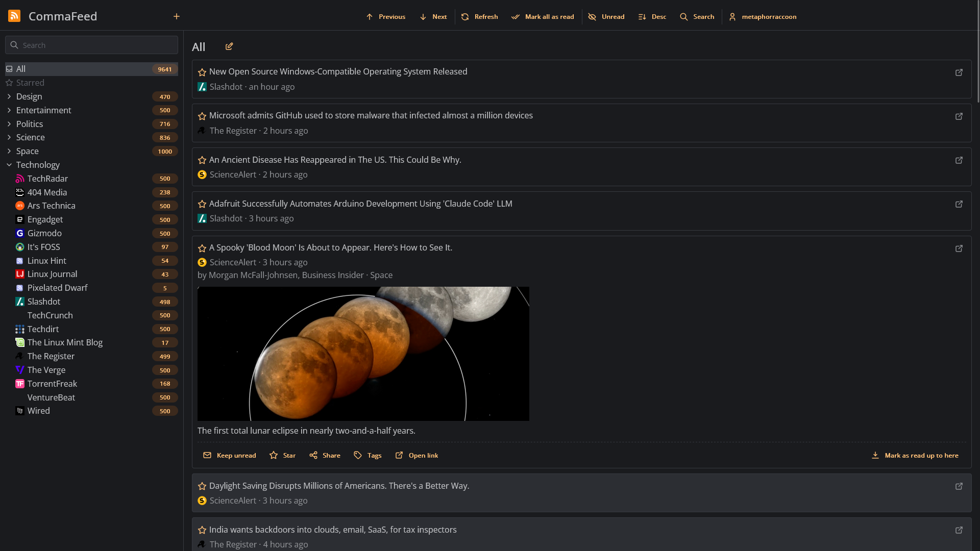Image resolution: width=980 pixels, height=551 pixels.
Task: Click the plus icon to add subscription
Action: pos(177,16)
